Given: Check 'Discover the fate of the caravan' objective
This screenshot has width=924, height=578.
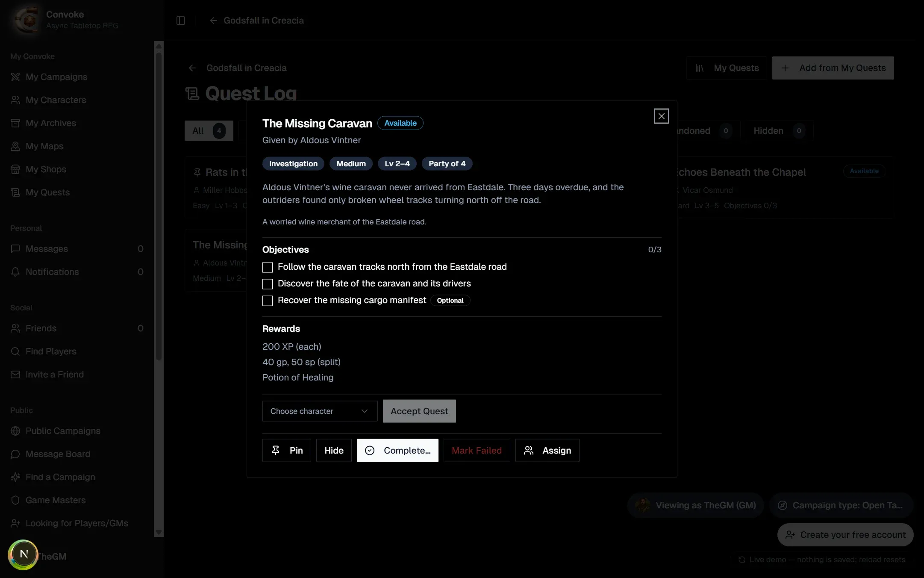Looking at the screenshot, I should [x=268, y=284].
